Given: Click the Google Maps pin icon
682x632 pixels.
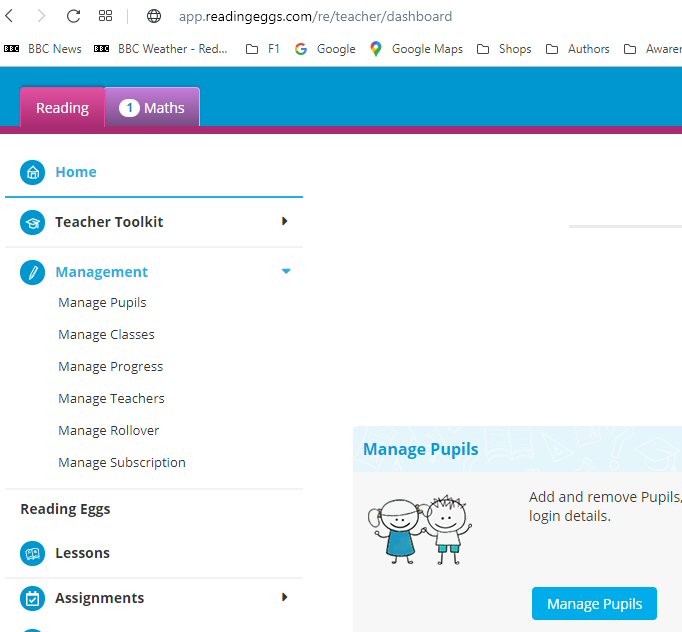Looking at the screenshot, I should (376, 49).
